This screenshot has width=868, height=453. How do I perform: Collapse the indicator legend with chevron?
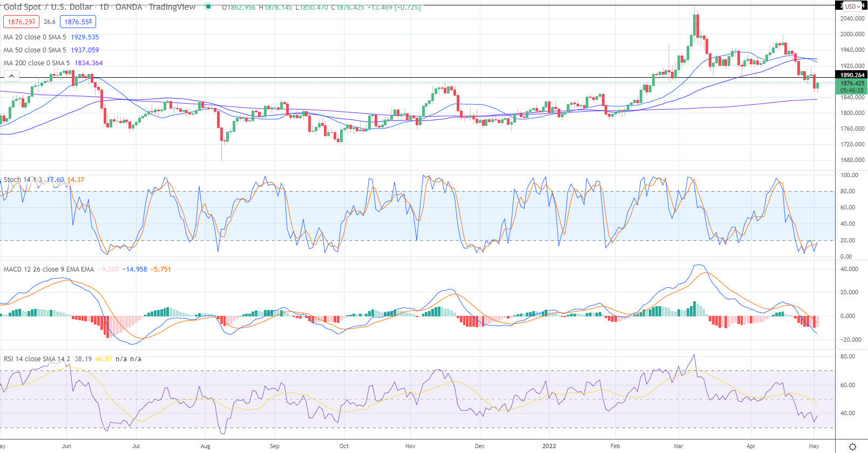(x=11, y=76)
